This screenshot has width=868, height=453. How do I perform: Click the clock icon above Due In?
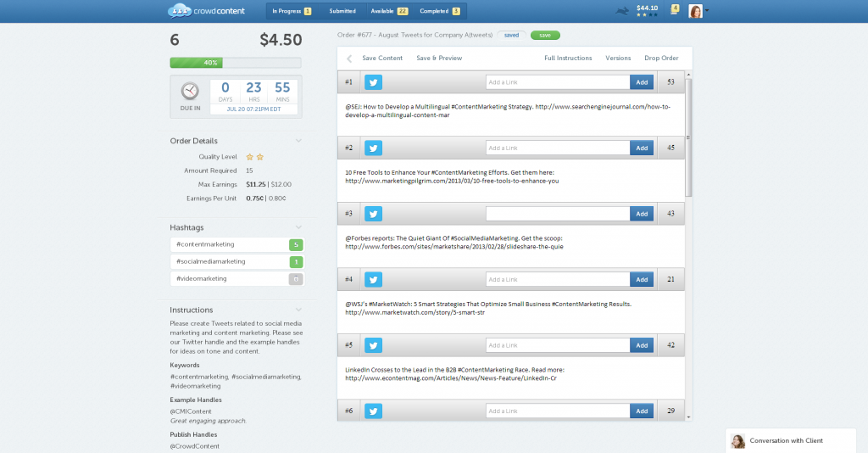(190, 92)
